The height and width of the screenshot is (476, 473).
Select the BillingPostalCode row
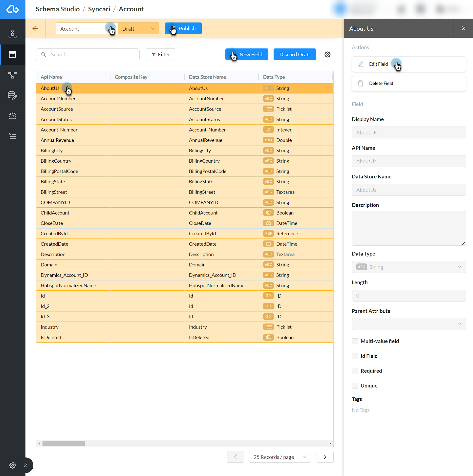[185, 171]
